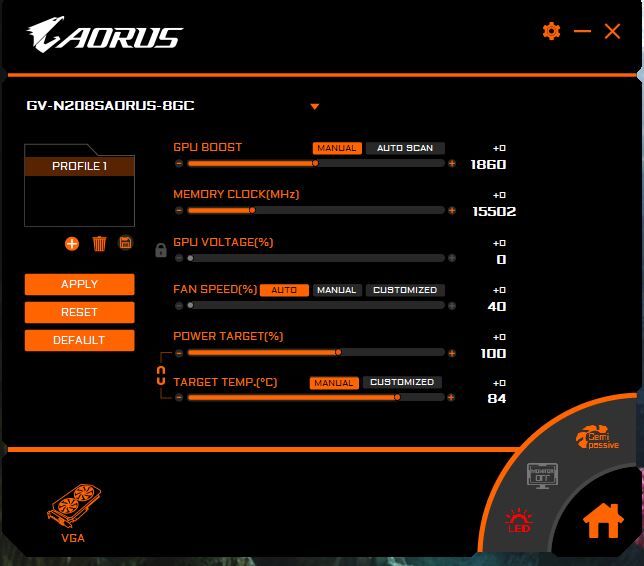Image resolution: width=644 pixels, height=566 pixels.
Task: Click the RESET button
Action: pos(79,312)
